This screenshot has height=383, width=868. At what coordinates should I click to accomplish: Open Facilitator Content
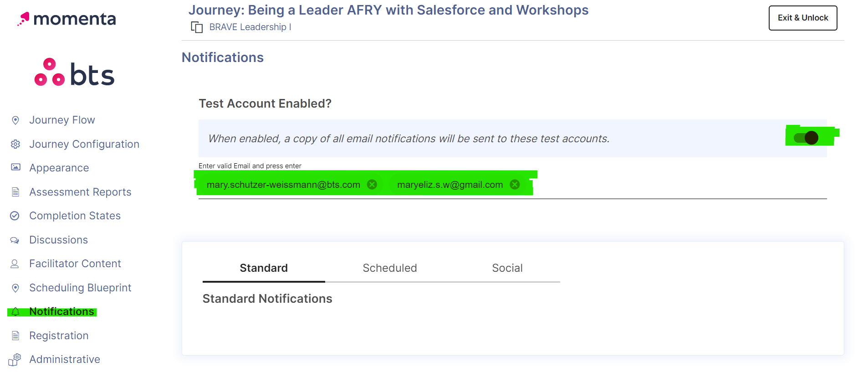[75, 264]
